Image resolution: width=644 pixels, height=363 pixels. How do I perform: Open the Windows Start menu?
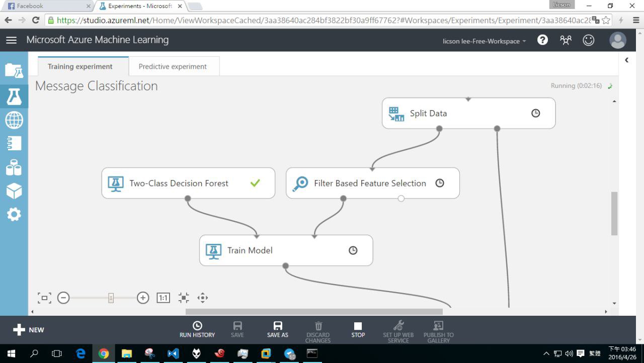pyautogui.click(x=11, y=353)
